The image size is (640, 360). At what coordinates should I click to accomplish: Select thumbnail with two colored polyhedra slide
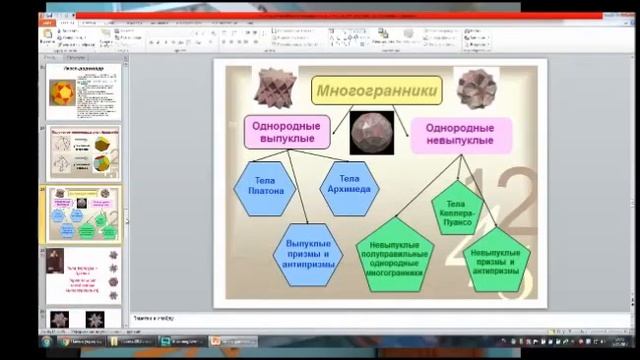(x=84, y=153)
